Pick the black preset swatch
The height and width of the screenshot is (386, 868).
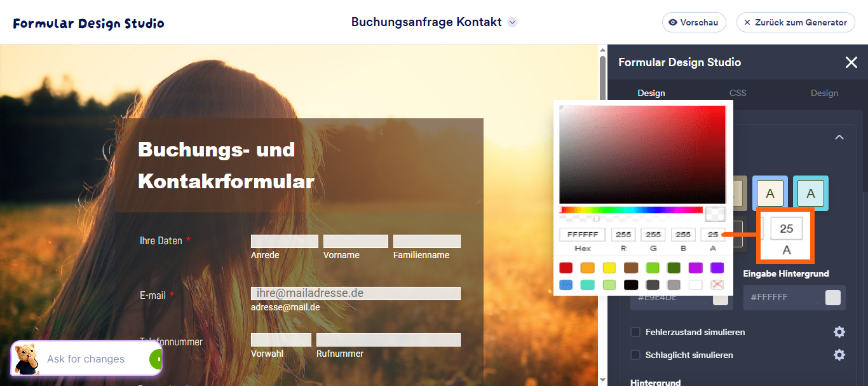631,285
